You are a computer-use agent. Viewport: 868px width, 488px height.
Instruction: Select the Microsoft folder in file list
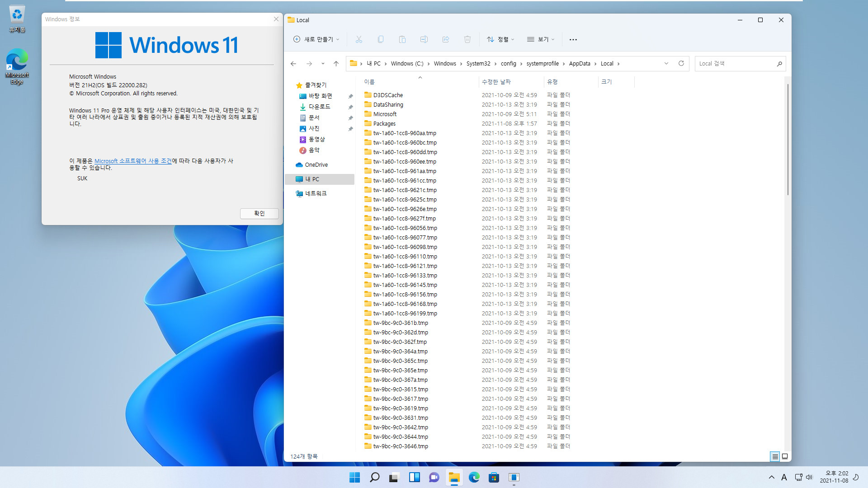(385, 114)
